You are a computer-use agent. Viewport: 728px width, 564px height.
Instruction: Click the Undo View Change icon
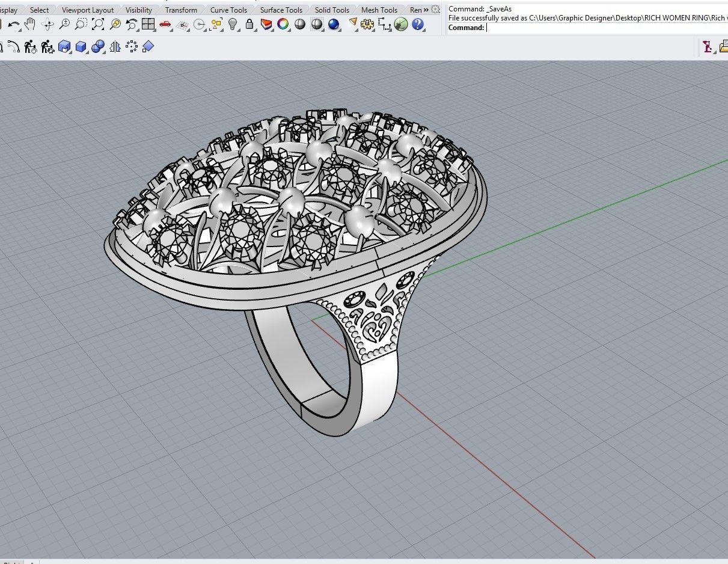[131, 25]
